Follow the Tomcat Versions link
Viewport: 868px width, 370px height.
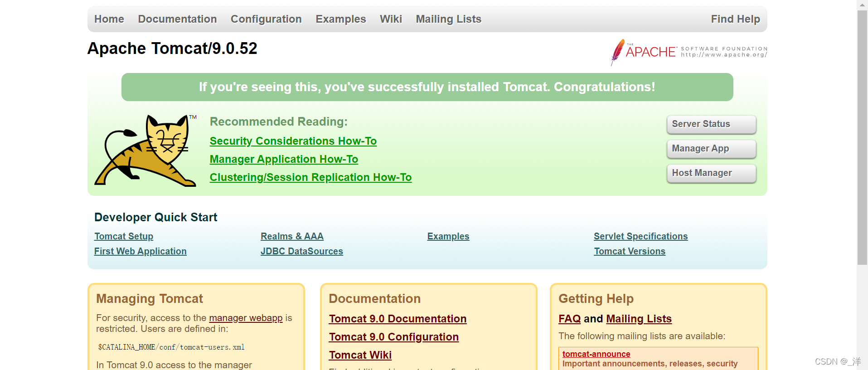630,251
